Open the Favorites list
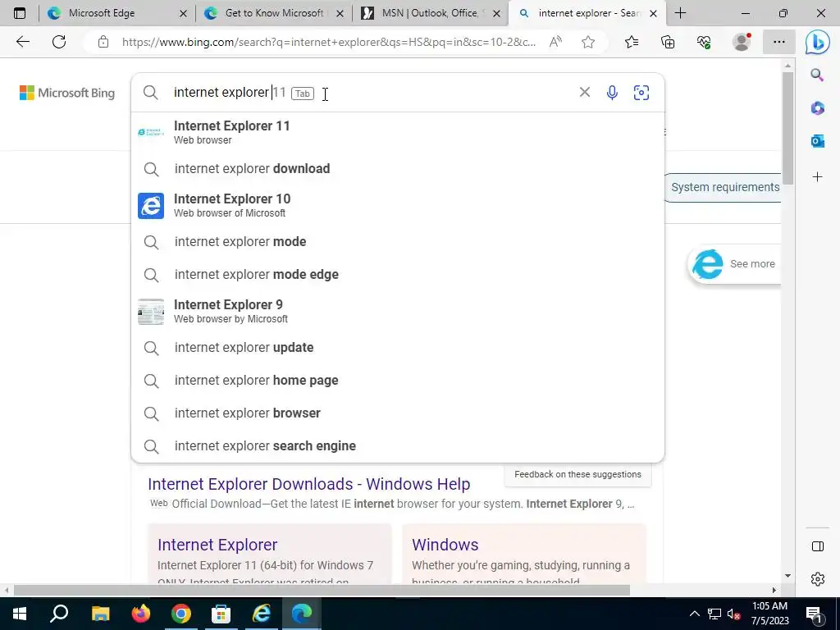The height and width of the screenshot is (630, 840). (x=632, y=42)
